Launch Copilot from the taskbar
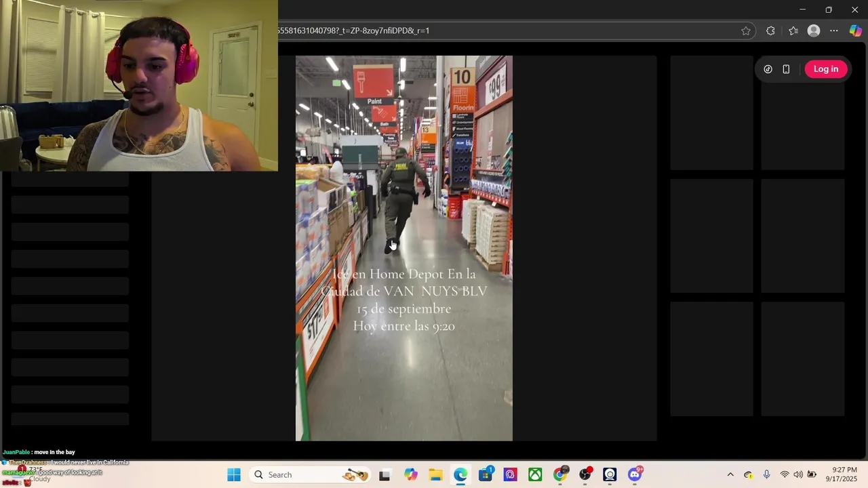868x488 pixels. click(x=411, y=475)
